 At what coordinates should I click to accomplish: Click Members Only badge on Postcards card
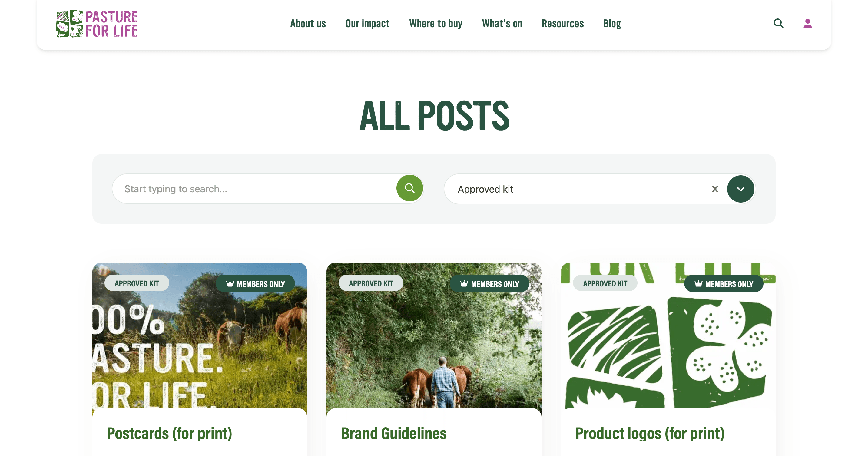pyautogui.click(x=255, y=284)
